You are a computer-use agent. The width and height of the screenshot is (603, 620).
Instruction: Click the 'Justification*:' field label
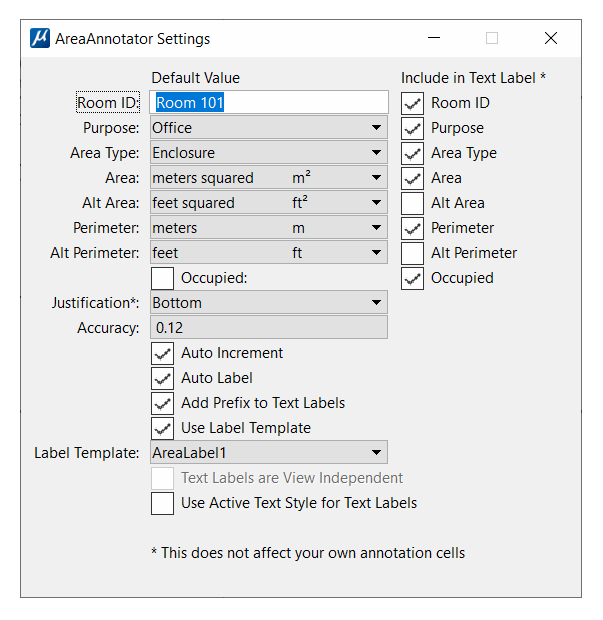(95, 303)
